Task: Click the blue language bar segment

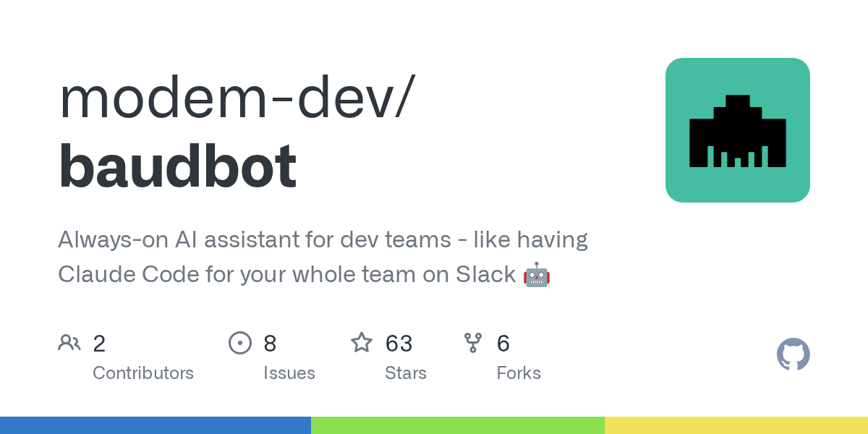Action: [156, 425]
